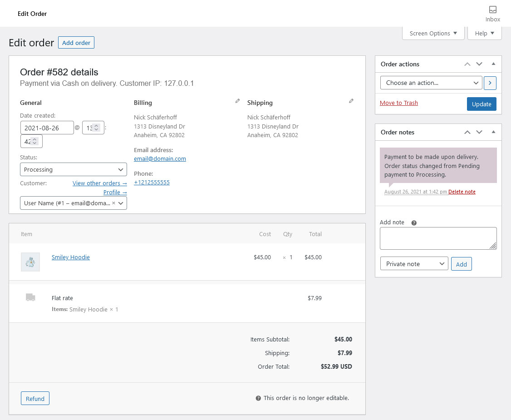The width and height of the screenshot is (511, 420).
Task: Open the Status dropdown showing Processing
Action: point(74,169)
